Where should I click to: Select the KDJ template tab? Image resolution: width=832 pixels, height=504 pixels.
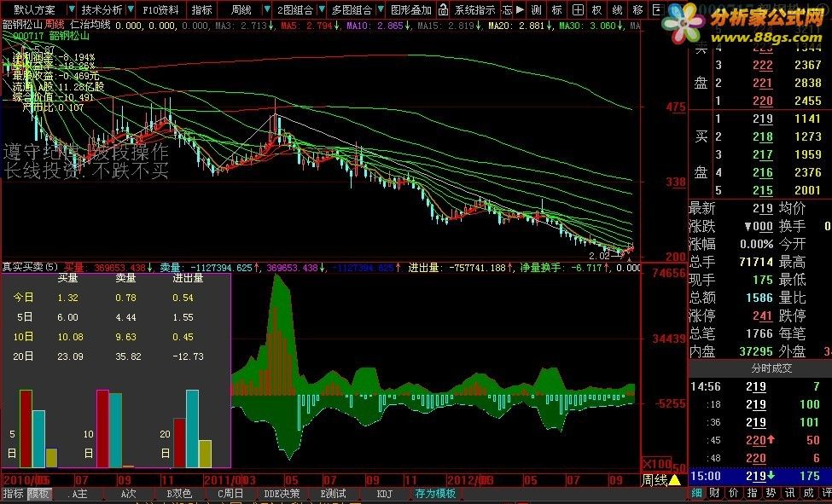click(x=385, y=494)
